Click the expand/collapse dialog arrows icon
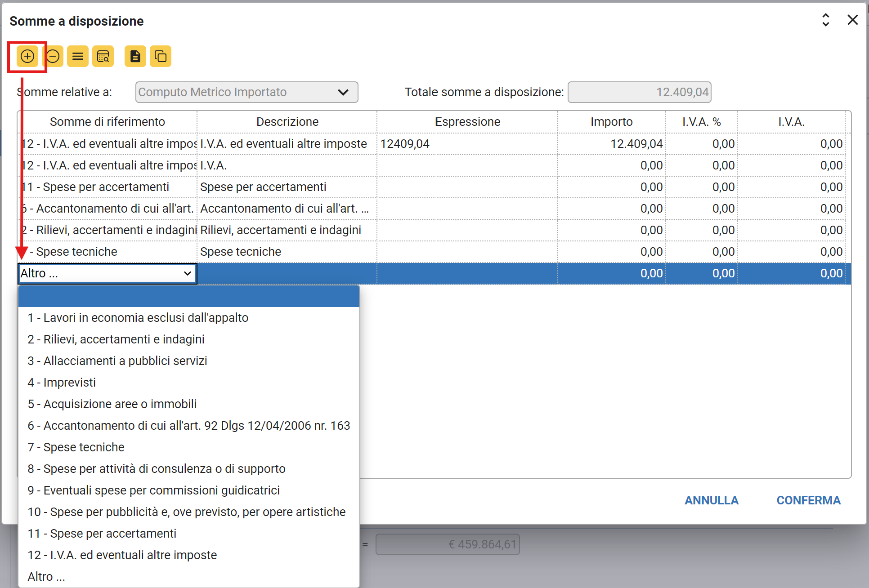This screenshot has width=869, height=588. [825, 20]
